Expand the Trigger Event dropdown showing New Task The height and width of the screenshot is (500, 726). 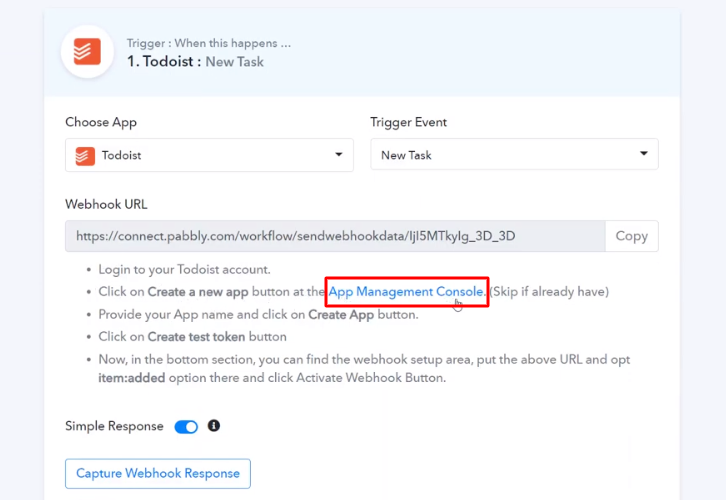tap(514, 154)
